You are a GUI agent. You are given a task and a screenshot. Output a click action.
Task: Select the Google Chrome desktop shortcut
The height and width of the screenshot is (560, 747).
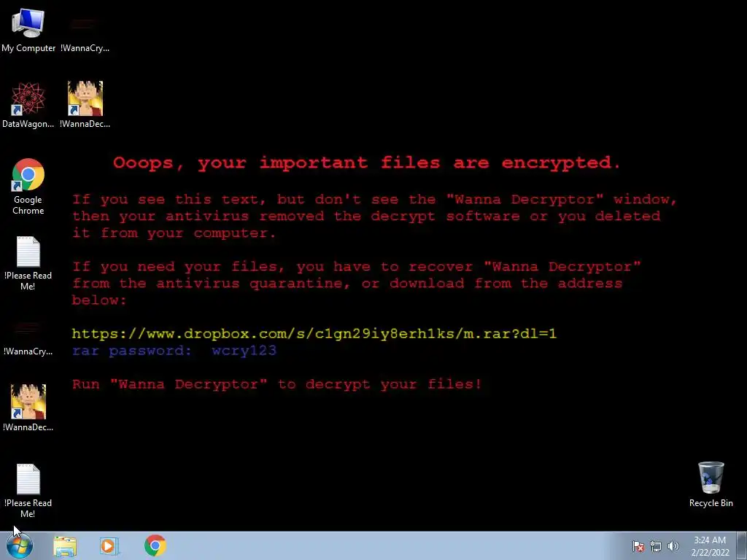pos(28,187)
